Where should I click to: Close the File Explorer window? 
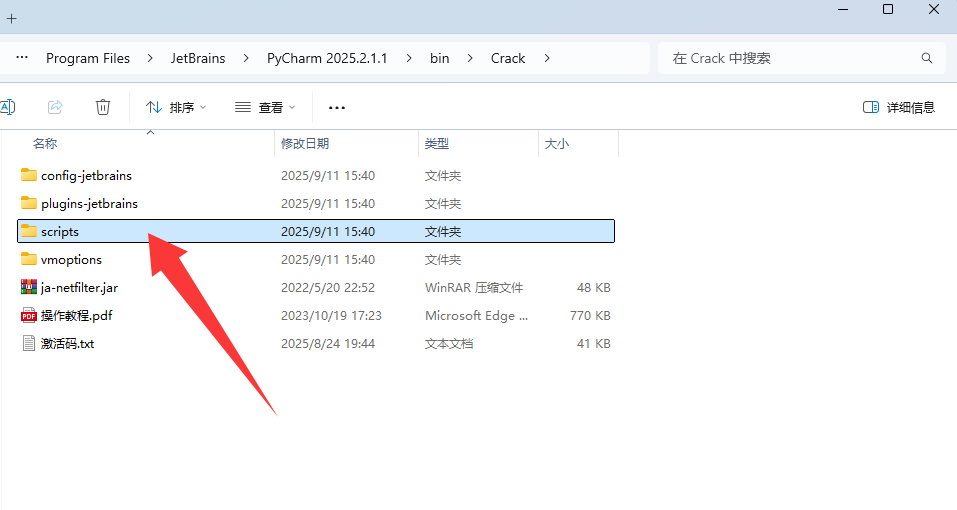pyautogui.click(x=934, y=9)
